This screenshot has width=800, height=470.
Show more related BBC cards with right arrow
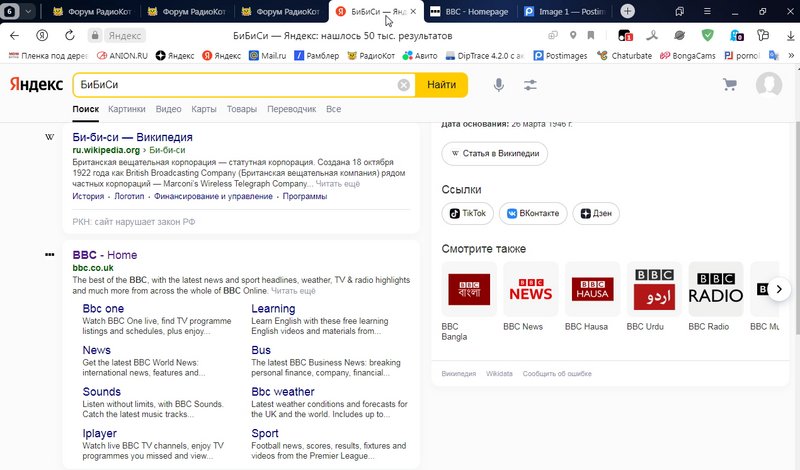(779, 289)
